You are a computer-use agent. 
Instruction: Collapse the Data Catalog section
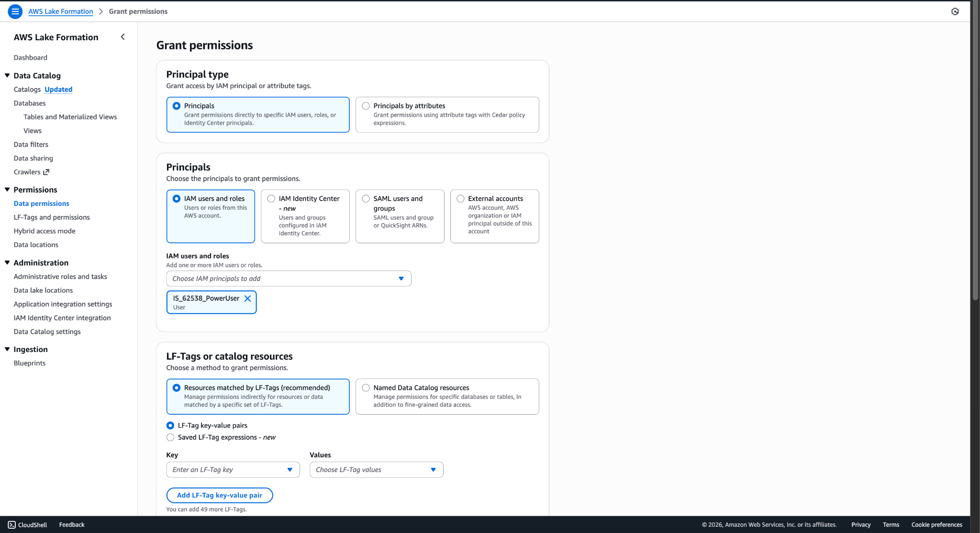(7, 76)
